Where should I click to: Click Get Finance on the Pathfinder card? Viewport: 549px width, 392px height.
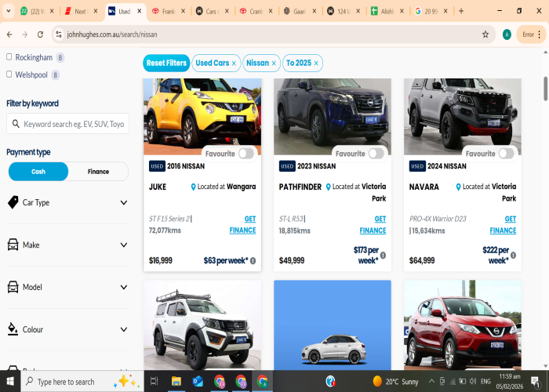(373, 224)
